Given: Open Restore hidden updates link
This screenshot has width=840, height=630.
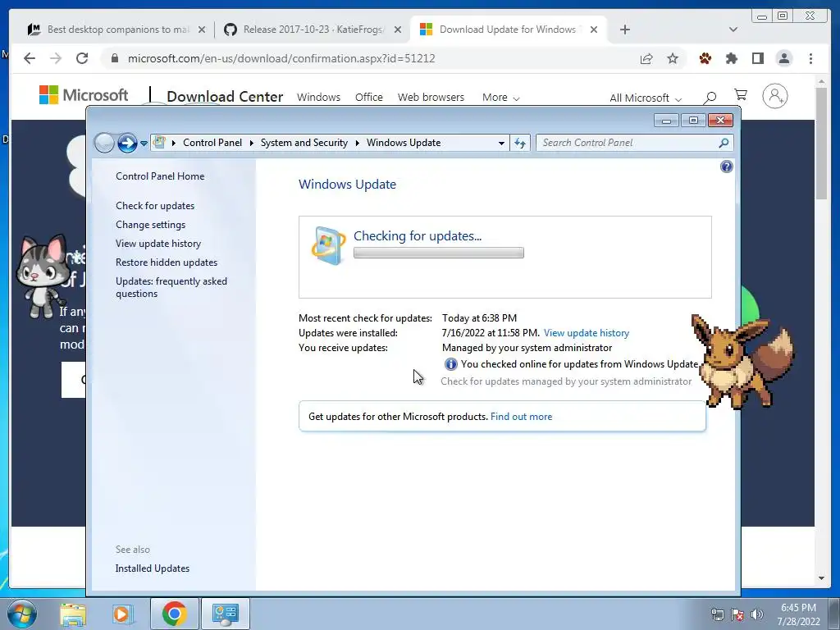Looking at the screenshot, I should [167, 262].
